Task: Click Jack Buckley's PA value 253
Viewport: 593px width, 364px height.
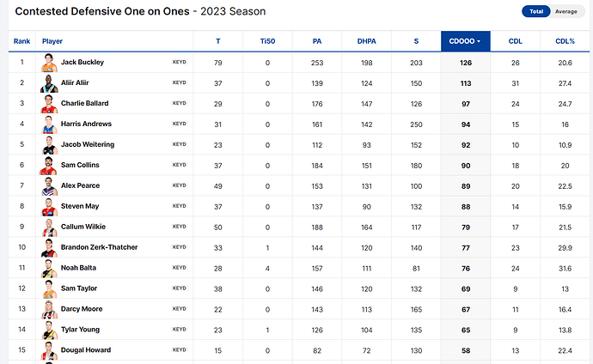Action: click(x=317, y=63)
